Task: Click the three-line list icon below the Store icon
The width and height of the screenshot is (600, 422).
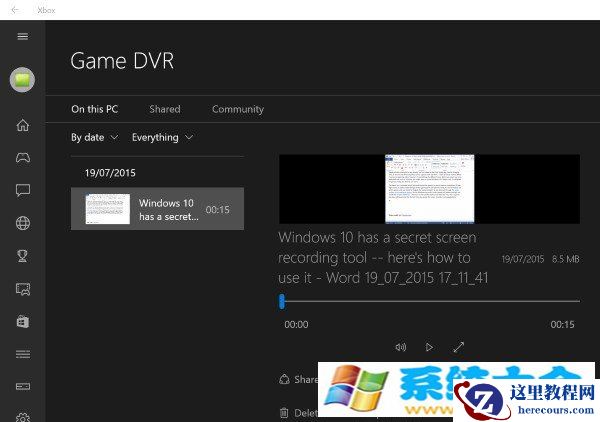Action: coord(23,354)
